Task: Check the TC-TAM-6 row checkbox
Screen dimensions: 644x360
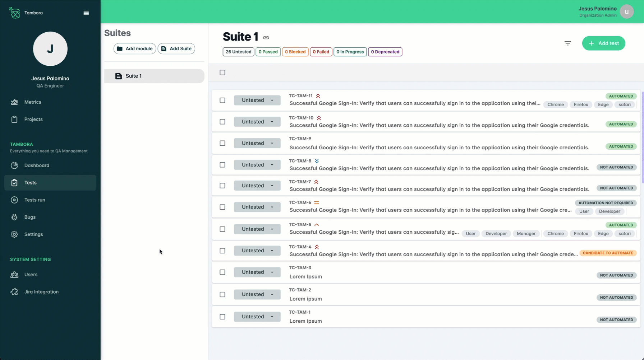Action: coord(222,207)
